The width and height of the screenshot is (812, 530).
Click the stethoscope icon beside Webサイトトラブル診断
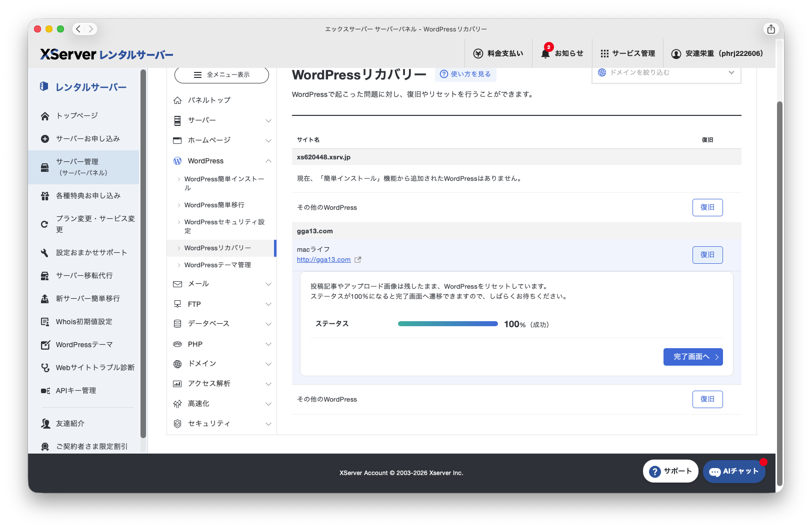coord(45,368)
